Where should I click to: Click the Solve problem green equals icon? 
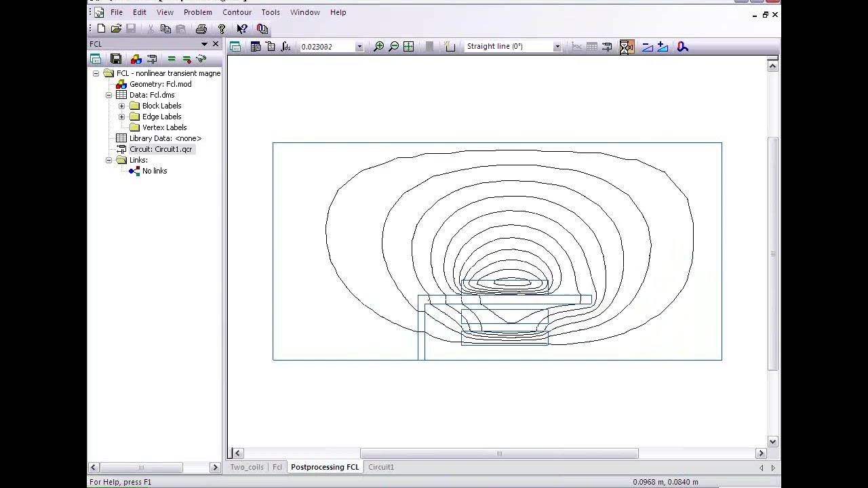click(x=172, y=59)
